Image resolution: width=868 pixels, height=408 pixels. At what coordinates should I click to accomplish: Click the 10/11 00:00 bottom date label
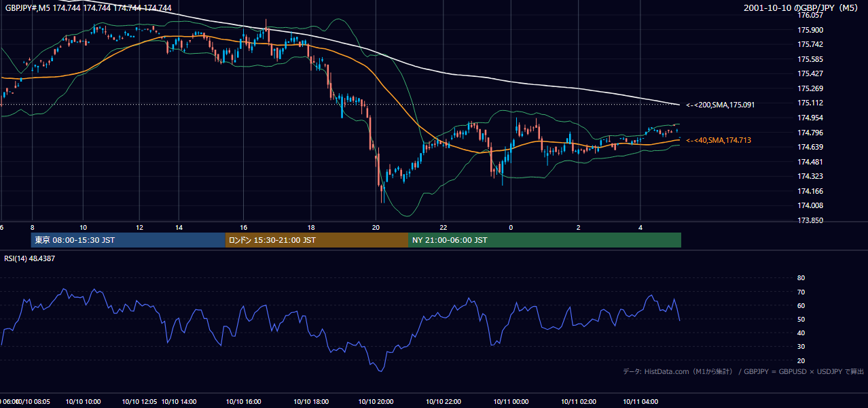pyautogui.click(x=511, y=402)
